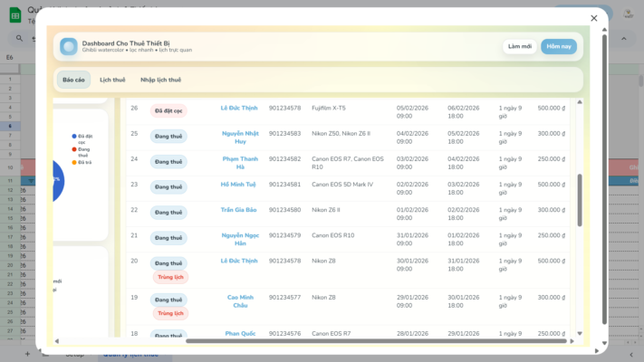This screenshot has height=362, width=644.
Task: Click the dashboard logo icon
Action: pyautogui.click(x=69, y=46)
